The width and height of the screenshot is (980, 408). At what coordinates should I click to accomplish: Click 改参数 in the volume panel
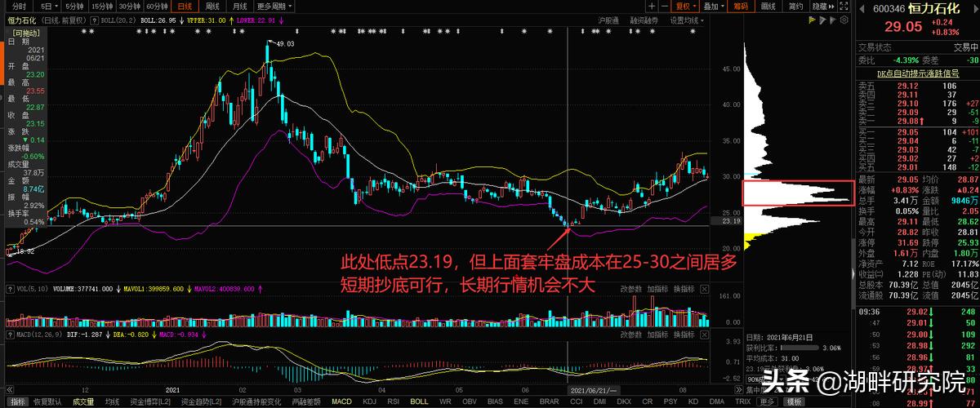[630, 288]
